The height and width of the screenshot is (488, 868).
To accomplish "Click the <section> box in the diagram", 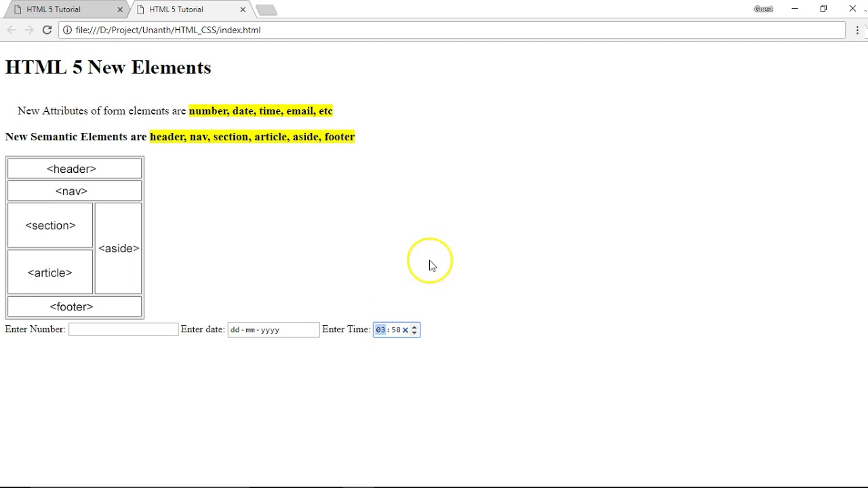I will click(50, 226).
